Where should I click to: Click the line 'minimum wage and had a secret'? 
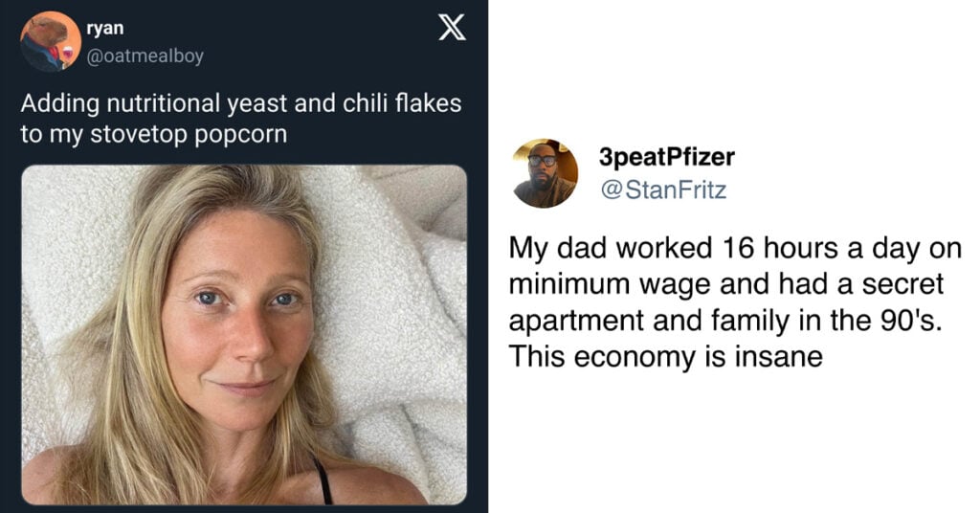coord(726,284)
